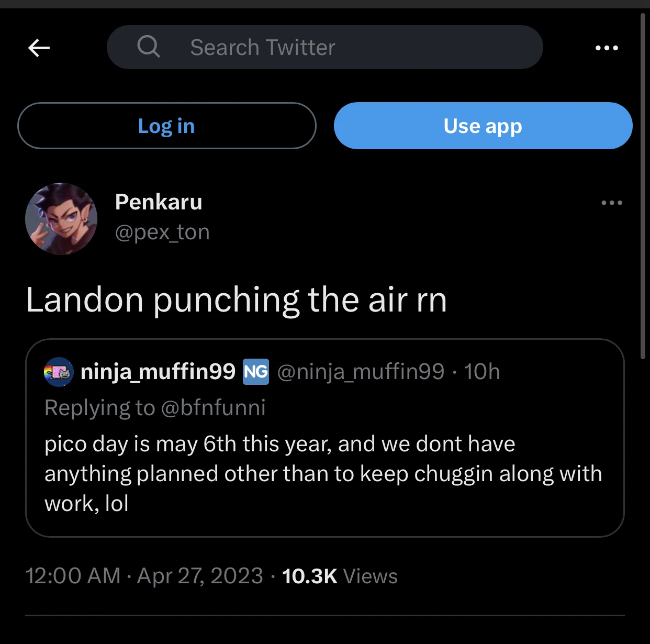Click the search icon inside the search bar
The width and height of the screenshot is (650, 644).
(149, 47)
